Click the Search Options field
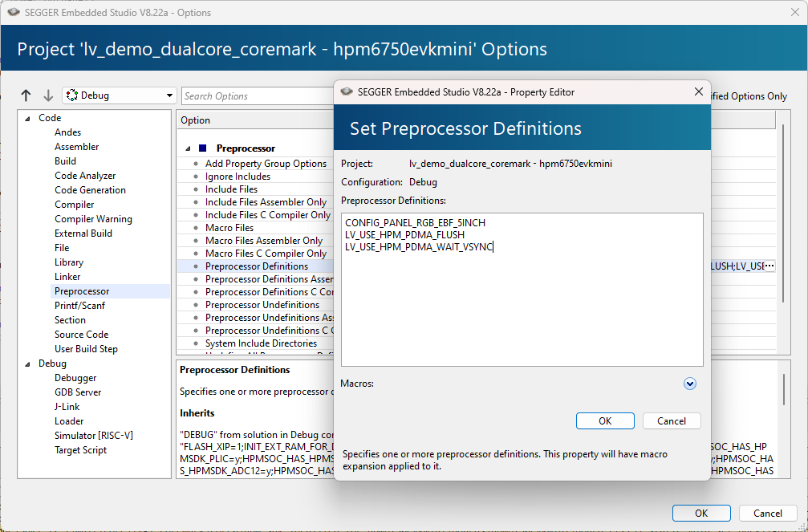Viewport: 808px width, 532px height. tap(258, 95)
